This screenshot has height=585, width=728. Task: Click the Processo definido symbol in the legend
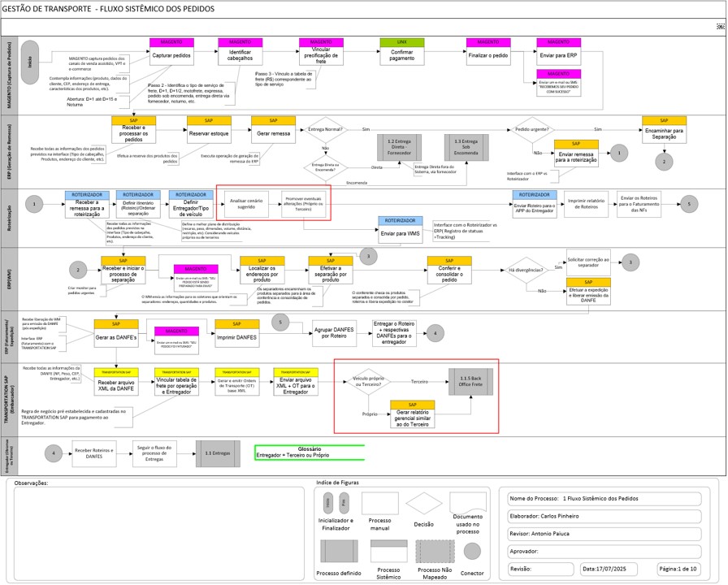pyautogui.click(x=339, y=551)
